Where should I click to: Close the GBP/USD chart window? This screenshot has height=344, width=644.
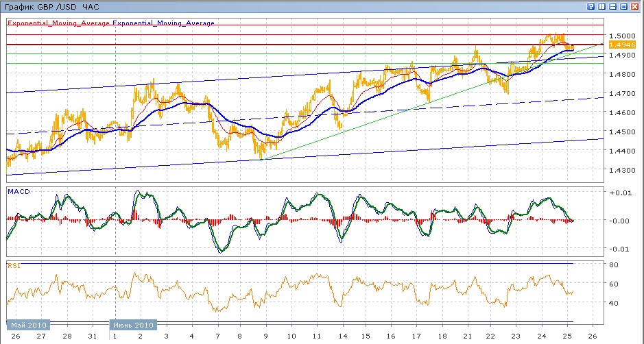635,7
